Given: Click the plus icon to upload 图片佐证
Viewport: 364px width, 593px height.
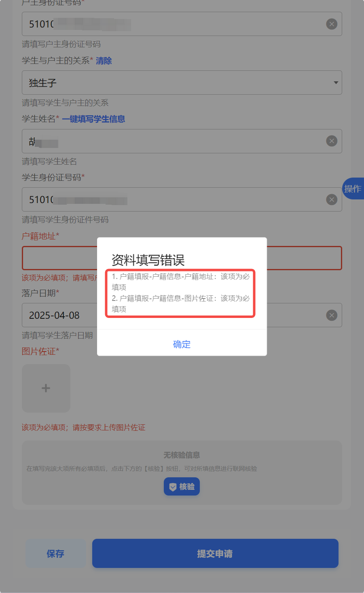Looking at the screenshot, I should (46, 388).
